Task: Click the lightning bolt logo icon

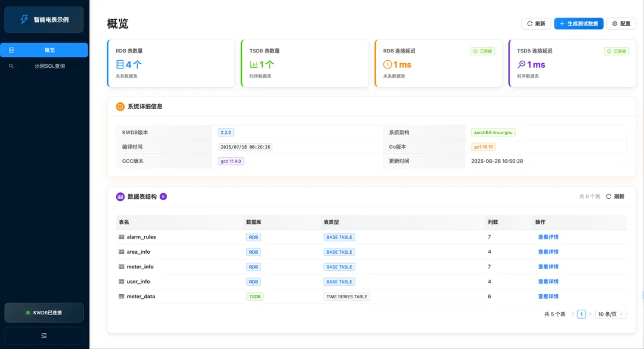Action: (x=24, y=20)
